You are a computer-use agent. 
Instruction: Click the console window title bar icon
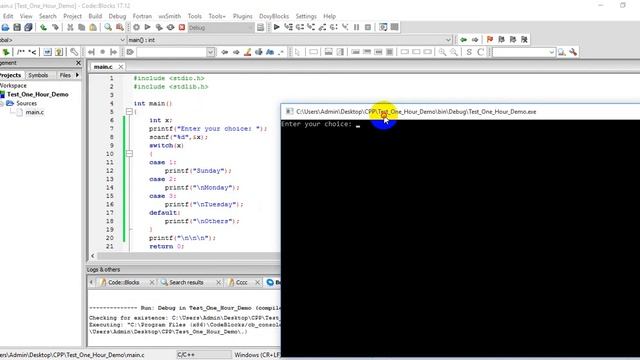tap(289, 111)
